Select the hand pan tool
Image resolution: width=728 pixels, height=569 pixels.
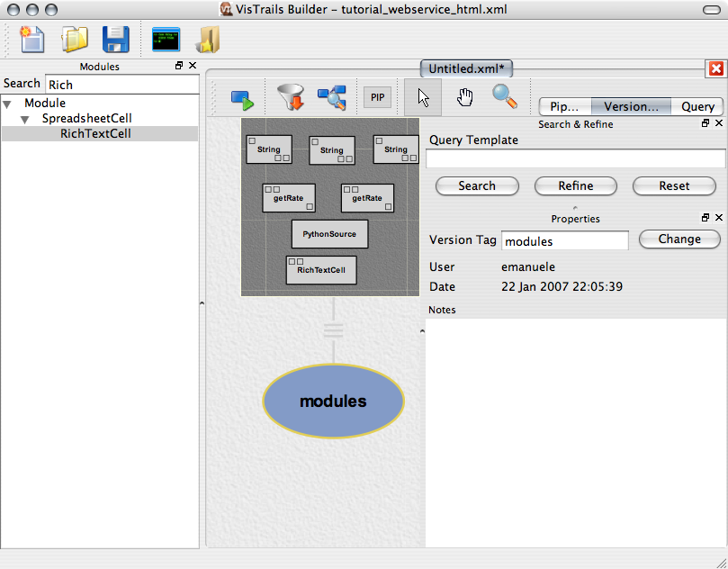tap(464, 97)
